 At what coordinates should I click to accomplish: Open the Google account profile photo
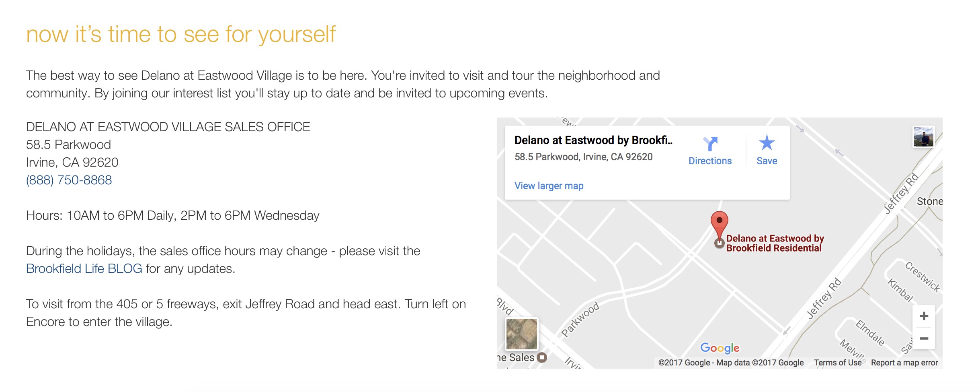coord(923,137)
